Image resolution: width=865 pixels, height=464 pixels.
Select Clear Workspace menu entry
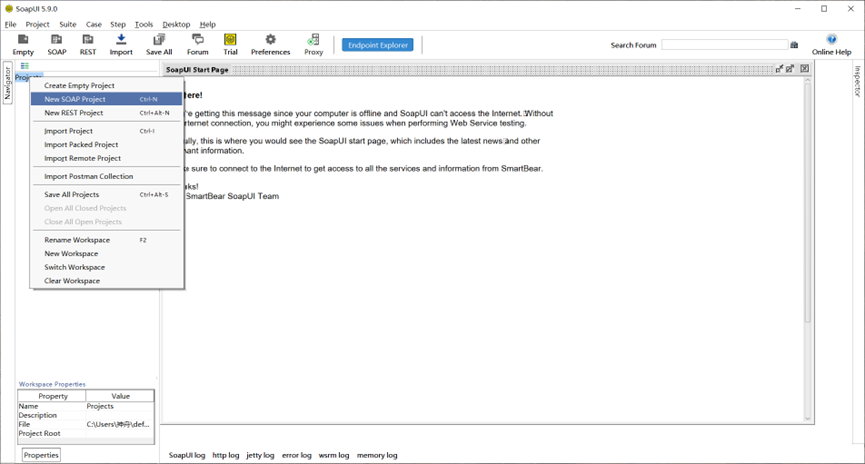coord(106,281)
